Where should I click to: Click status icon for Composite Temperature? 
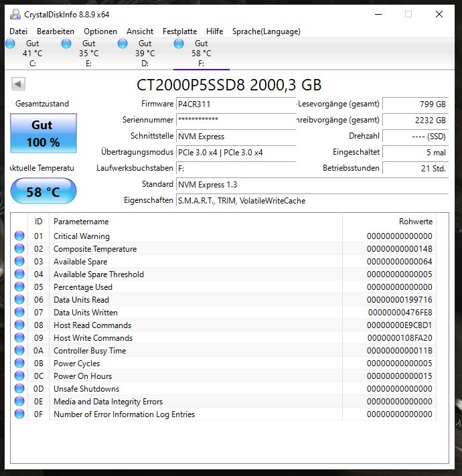click(x=19, y=248)
